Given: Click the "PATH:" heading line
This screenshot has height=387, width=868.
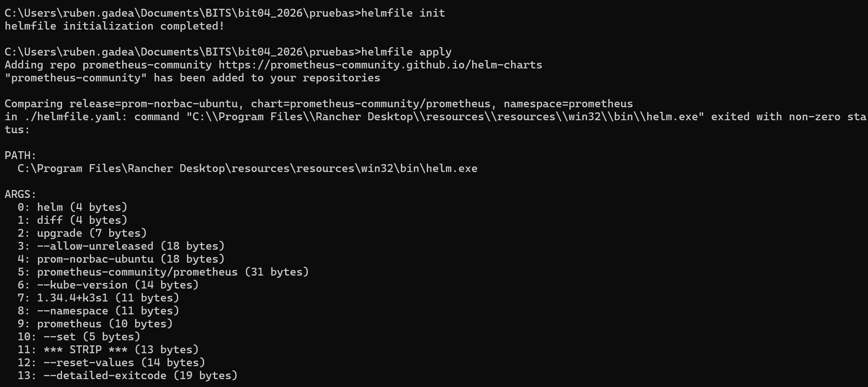Looking at the screenshot, I should [20, 155].
